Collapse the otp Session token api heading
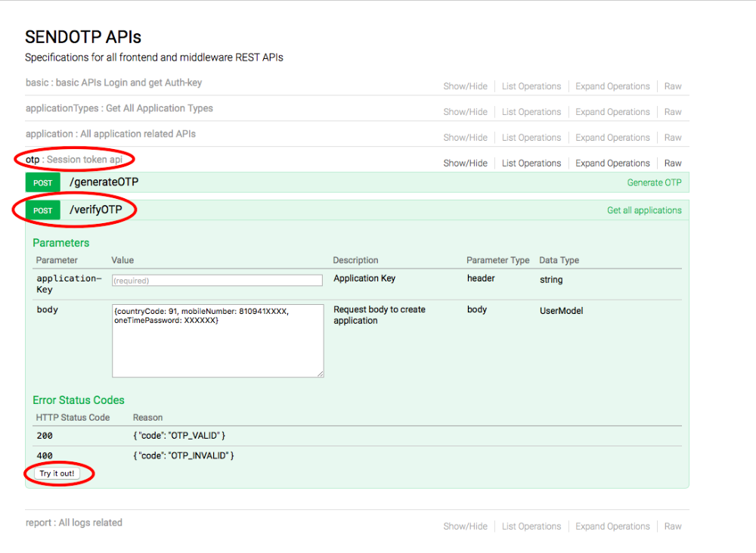This screenshot has height=553, width=756. (x=74, y=159)
